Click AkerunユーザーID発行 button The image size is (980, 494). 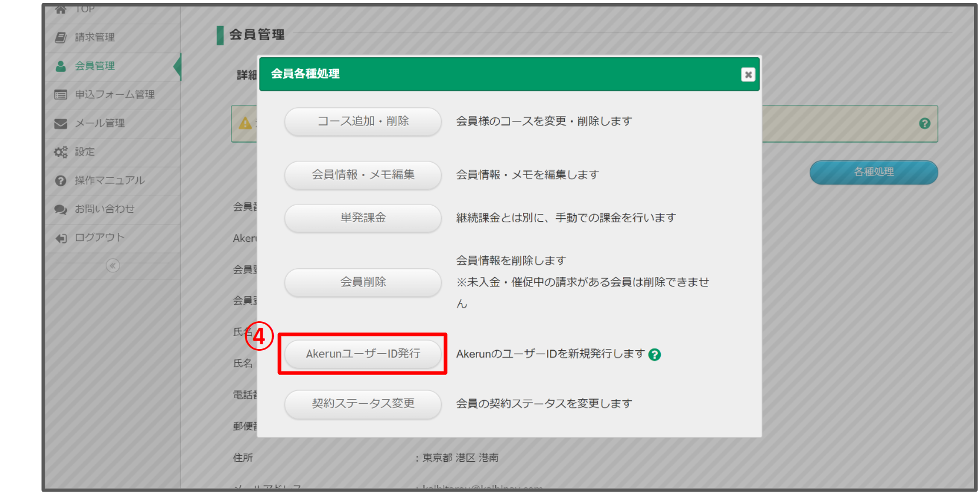coord(363,354)
